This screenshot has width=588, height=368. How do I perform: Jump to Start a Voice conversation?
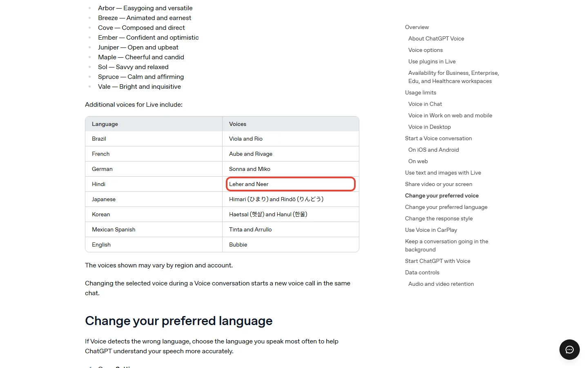pos(439,138)
